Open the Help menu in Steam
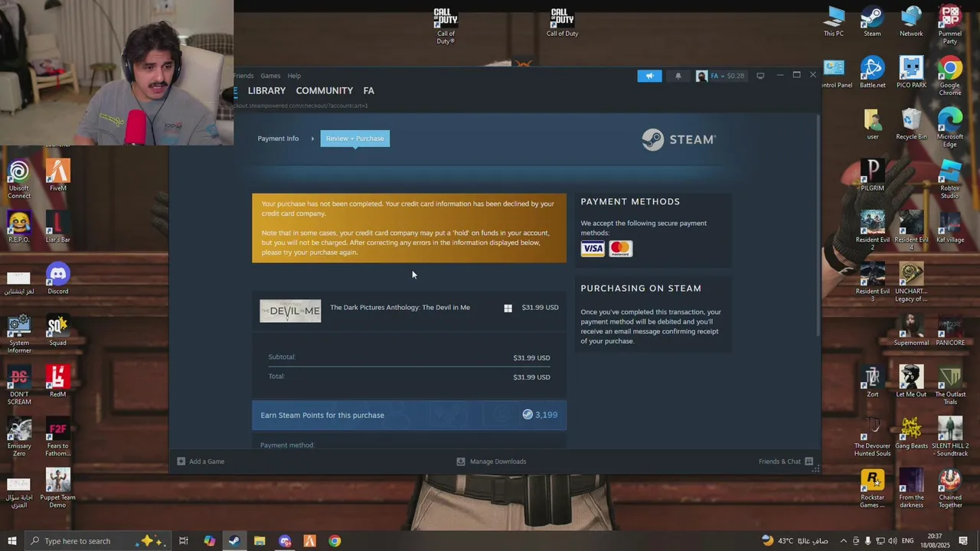The height and width of the screenshot is (551, 980). (294, 76)
